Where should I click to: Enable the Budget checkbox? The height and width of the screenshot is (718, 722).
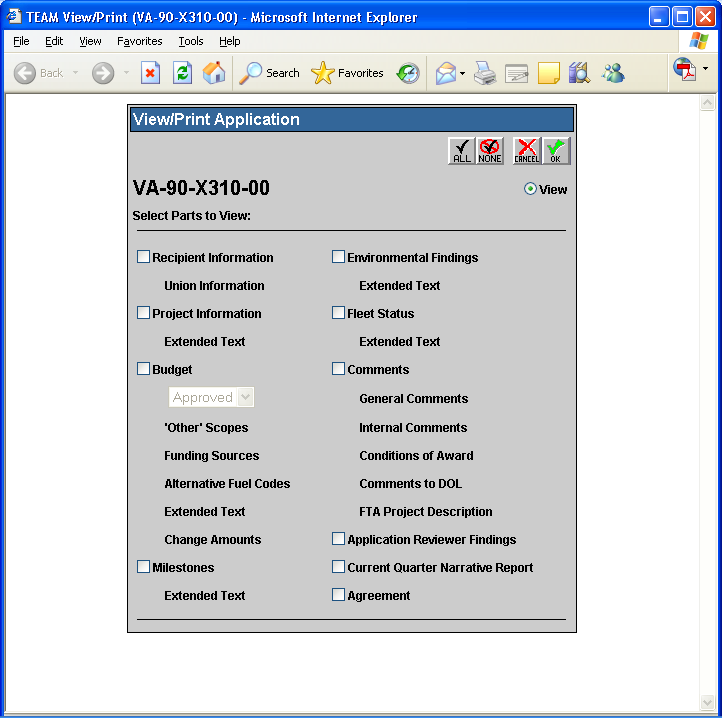(x=143, y=368)
